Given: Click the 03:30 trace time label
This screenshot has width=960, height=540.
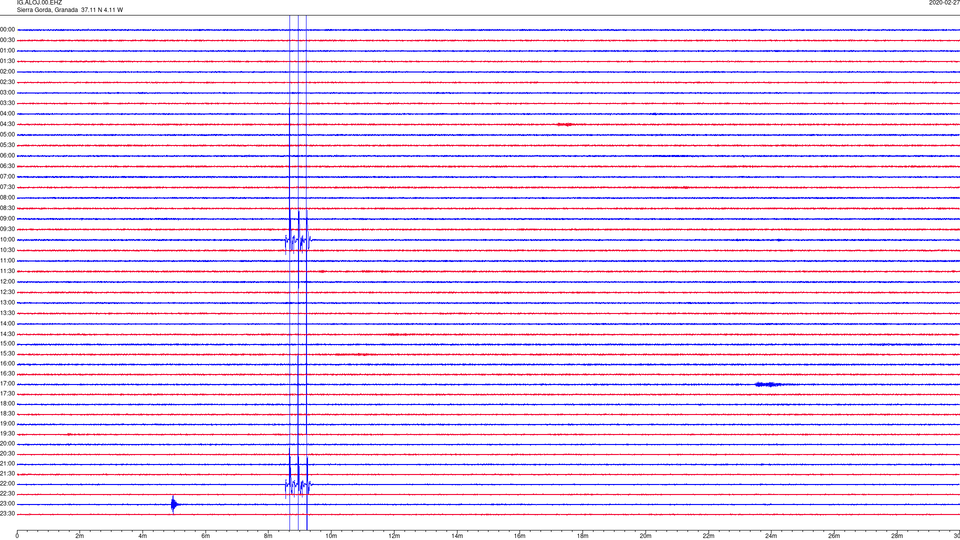Looking at the screenshot, I should tap(7, 103).
